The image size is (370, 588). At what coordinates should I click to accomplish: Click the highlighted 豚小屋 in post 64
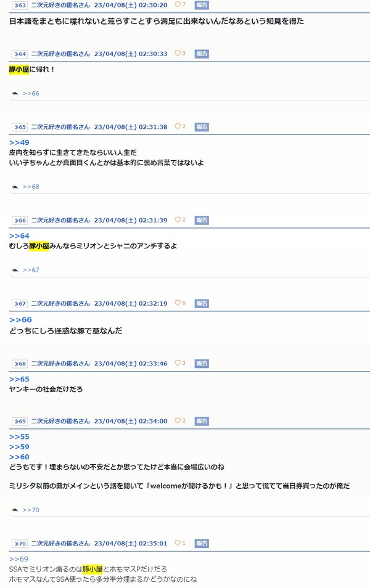(x=18, y=70)
